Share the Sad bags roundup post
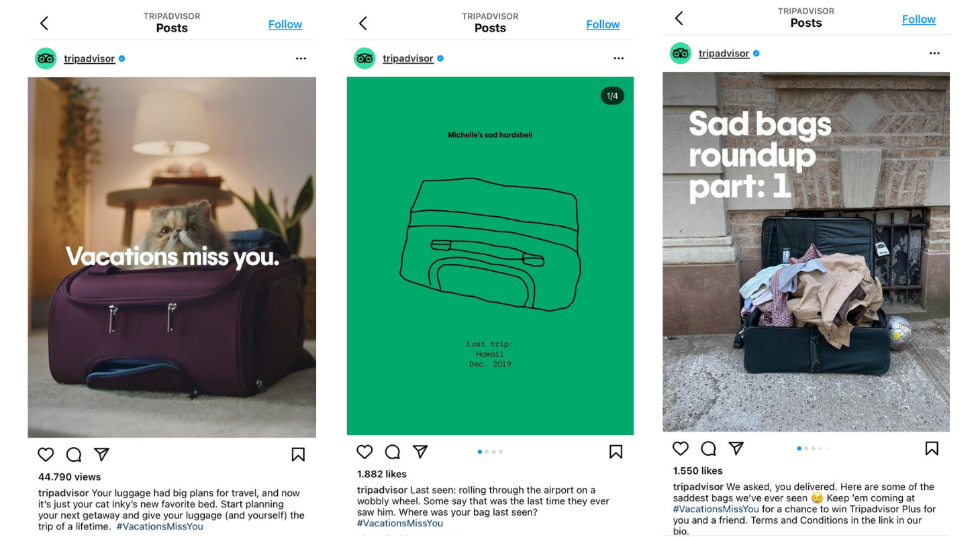 [736, 448]
